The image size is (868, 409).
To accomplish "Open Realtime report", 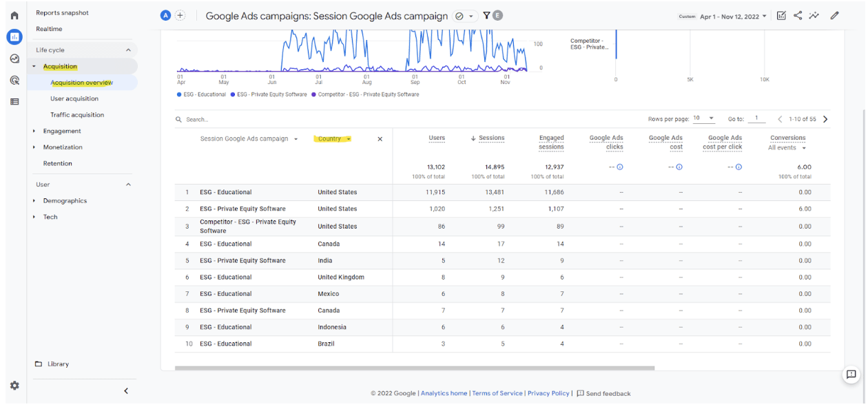I will coord(49,29).
